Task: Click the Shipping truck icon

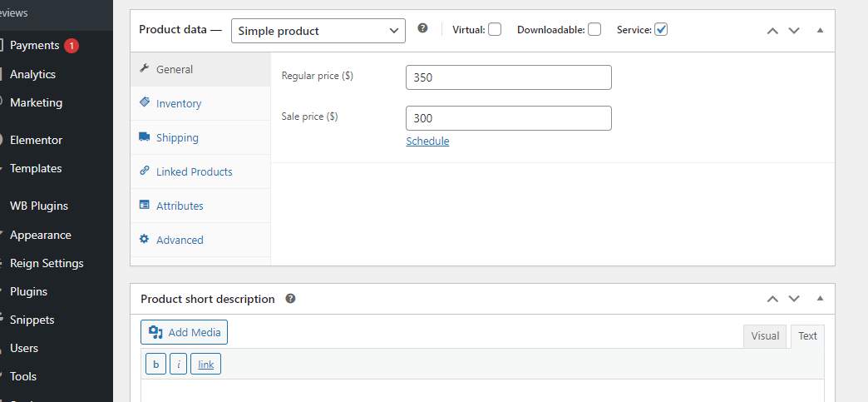Action: pyautogui.click(x=145, y=137)
